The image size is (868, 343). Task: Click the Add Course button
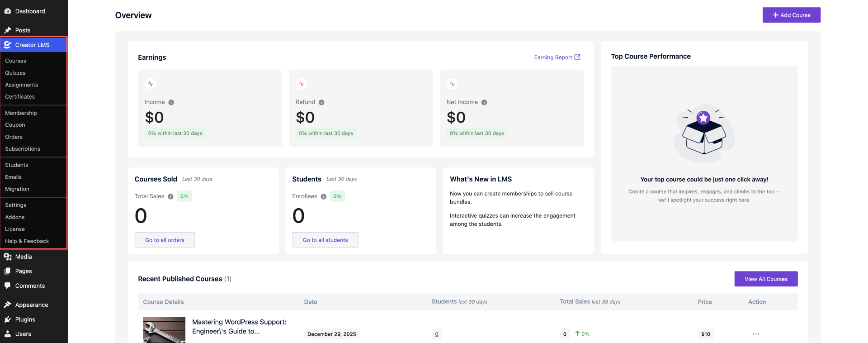pos(791,15)
